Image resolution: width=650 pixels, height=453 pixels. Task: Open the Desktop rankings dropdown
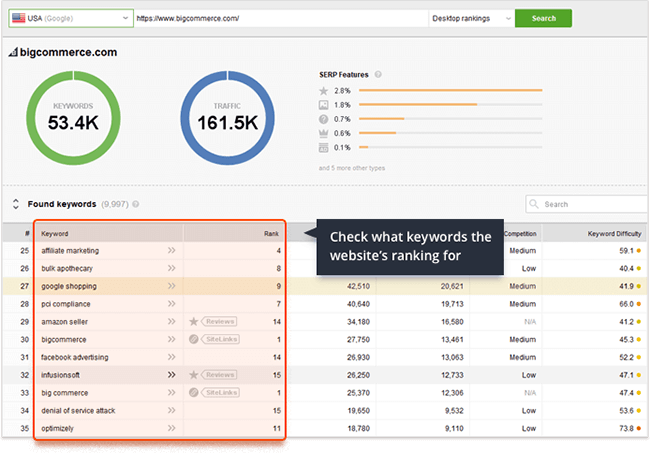pyautogui.click(x=472, y=18)
